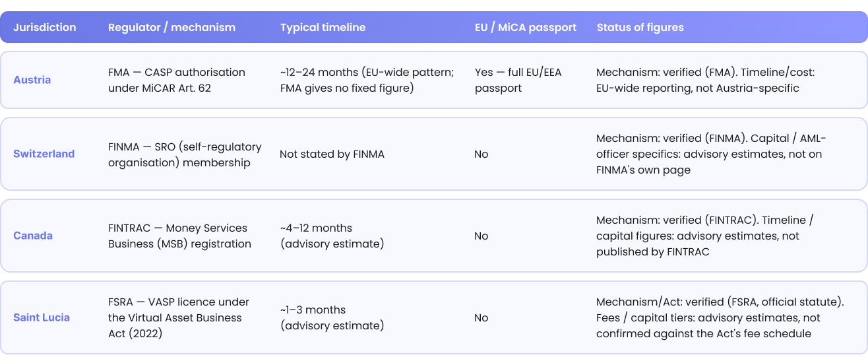
Task: Click the EU / MiCA passport header
Action: click(x=526, y=28)
